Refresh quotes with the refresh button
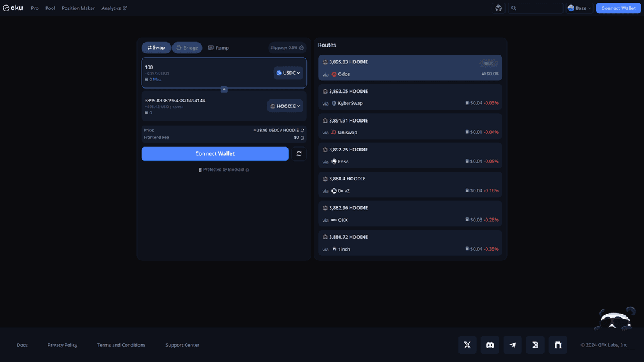The image size is (644, 362). [x=299, y=154]
